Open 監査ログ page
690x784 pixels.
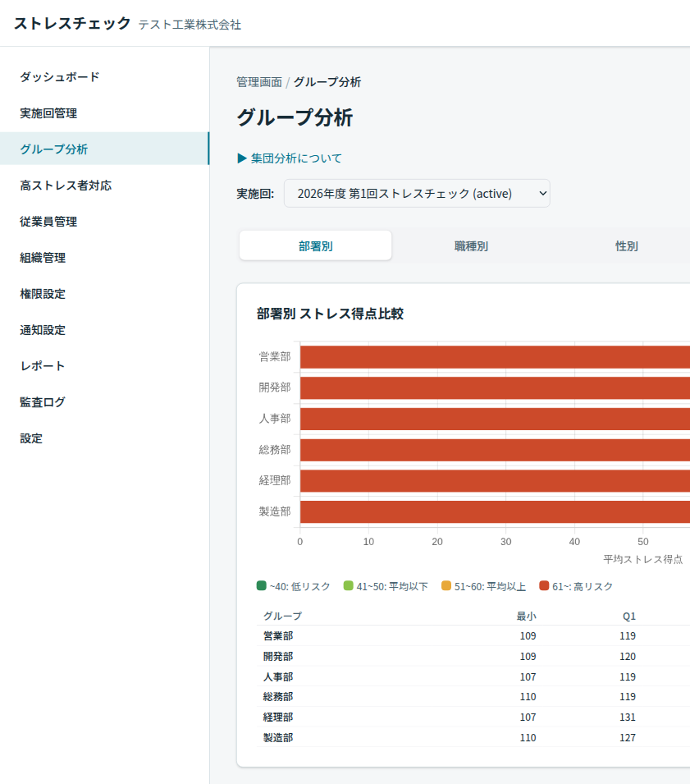(43, 402)
